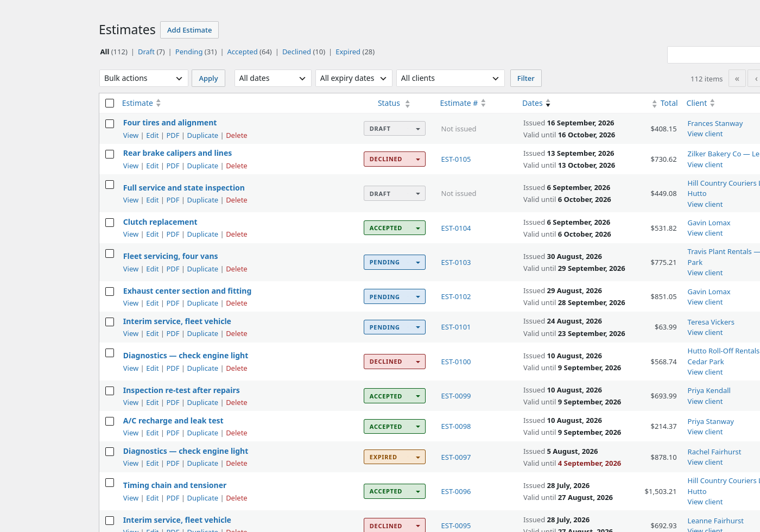Edit Full service and state inspection estimate
This screenshot has height=532, width=760.
click(153, 200)
